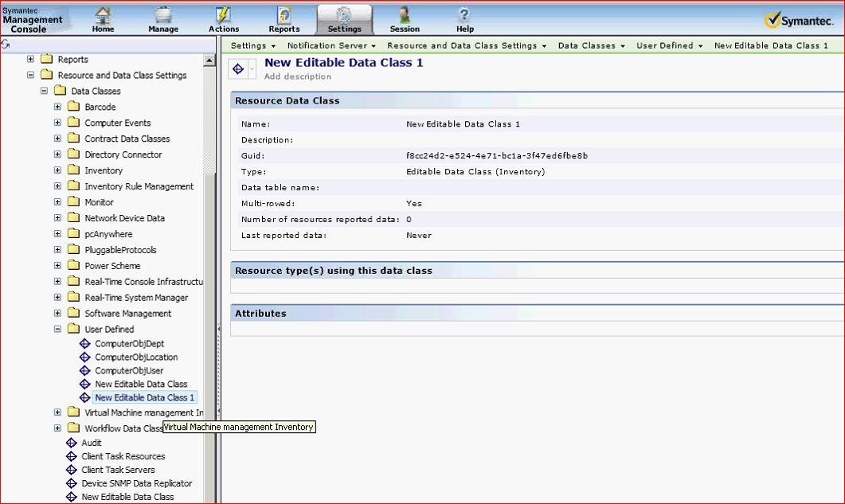Select the ComputerObjDept data class item
Image resolution: width=845 pixels, height=504 pixels.
129,344
